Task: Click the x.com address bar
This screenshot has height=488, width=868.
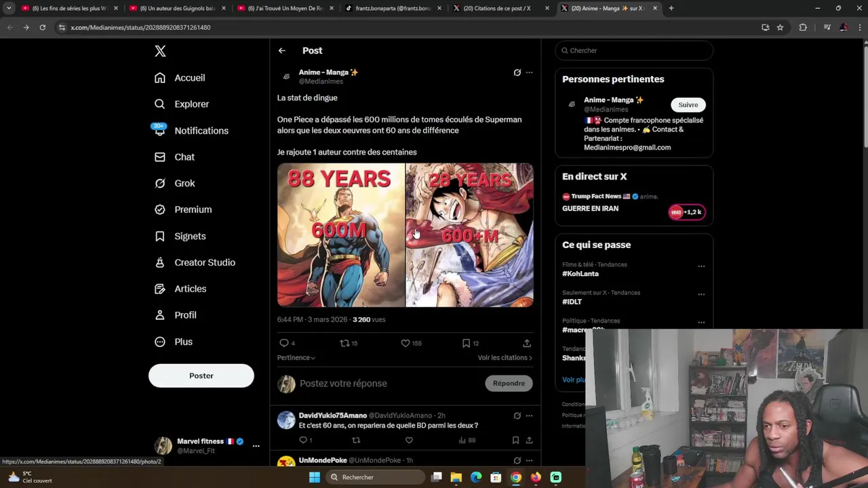Action: pos(407,28)
